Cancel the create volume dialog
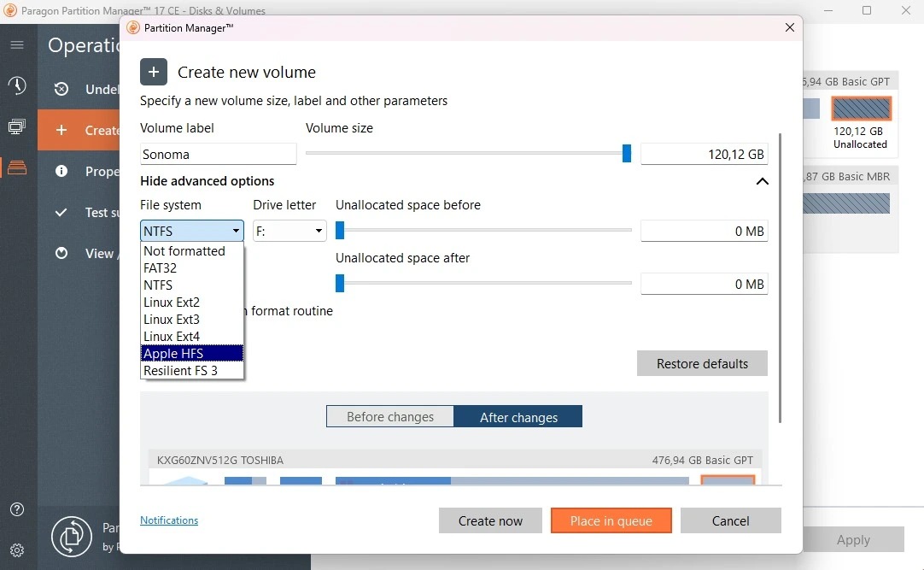This screenshot has height=570, width=924. tap(730, 521)
